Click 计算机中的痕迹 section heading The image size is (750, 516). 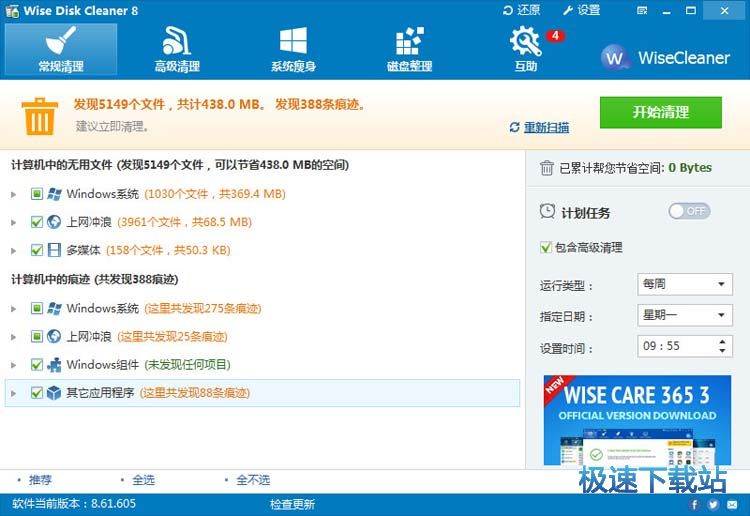click(x=95, y=279)
